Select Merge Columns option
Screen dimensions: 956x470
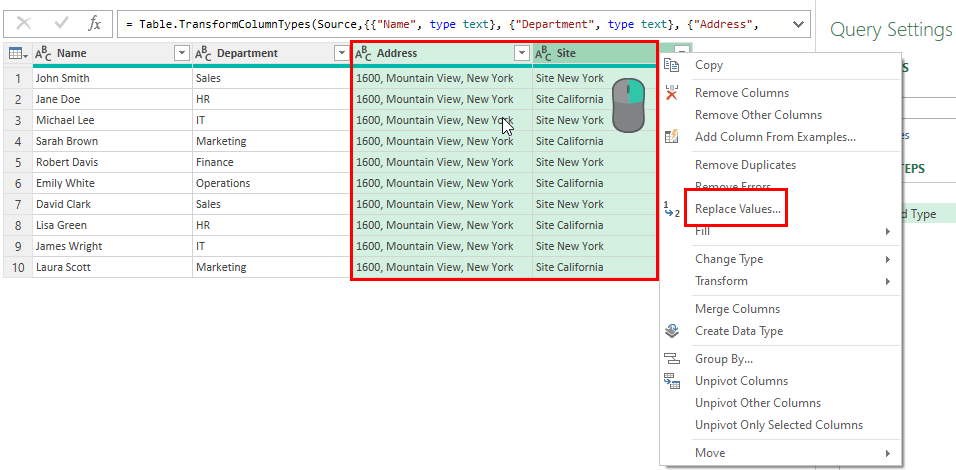click(x=738, y=309)
